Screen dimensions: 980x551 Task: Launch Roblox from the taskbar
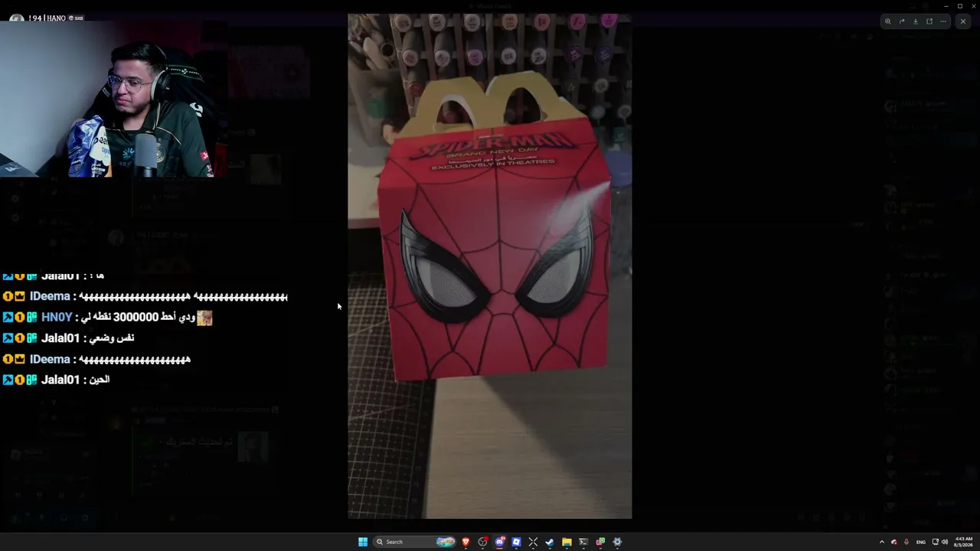pos(516,542)
